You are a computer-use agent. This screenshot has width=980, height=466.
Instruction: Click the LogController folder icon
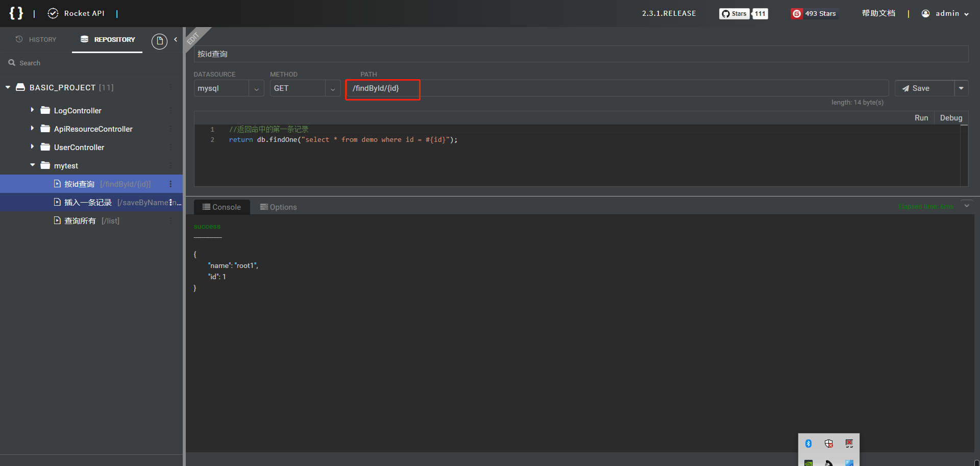pyautogui.click(x=45, y=110)
